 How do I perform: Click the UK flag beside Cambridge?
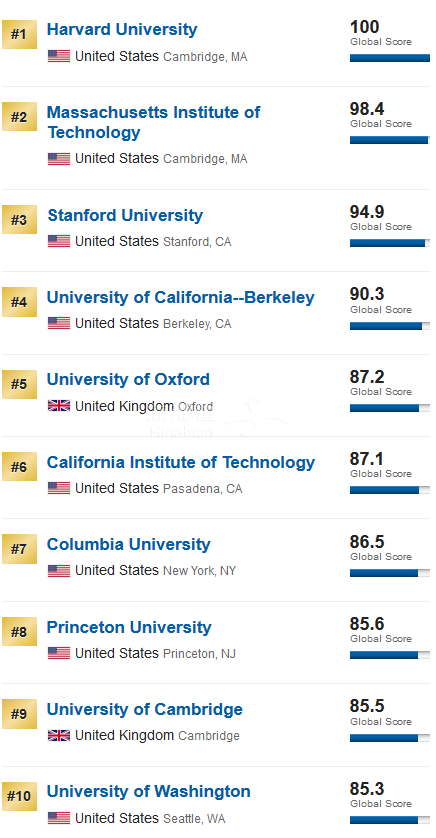click(x=59, y=736)
